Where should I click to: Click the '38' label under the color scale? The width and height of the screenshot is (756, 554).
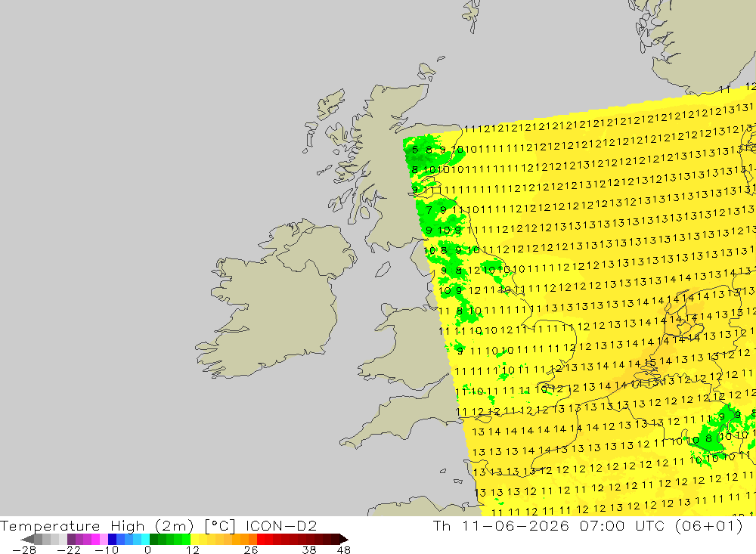pos(309,550)
